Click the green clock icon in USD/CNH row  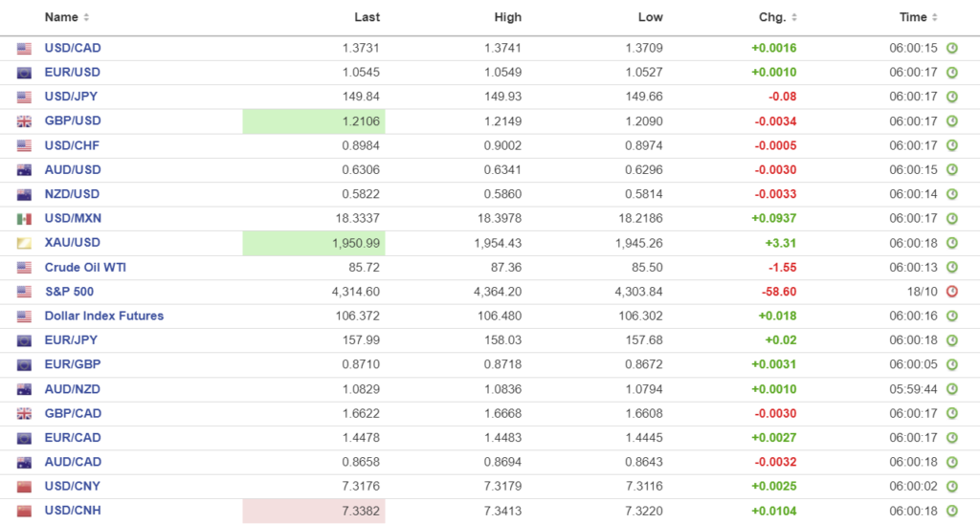(951, 511)
